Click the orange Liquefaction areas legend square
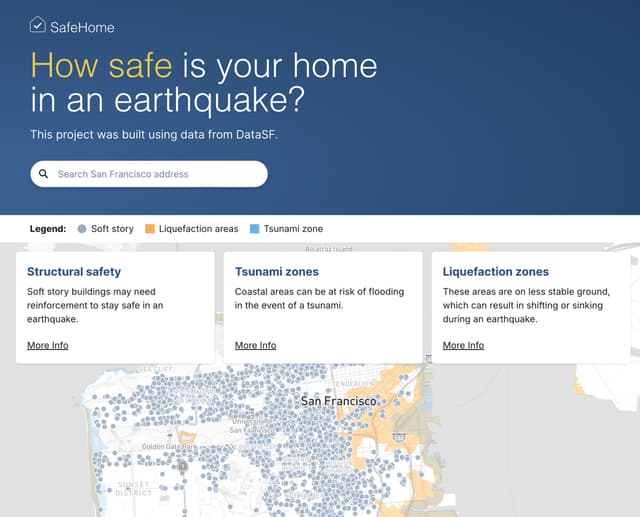This screenshot has height=517, width=640. [x=150, y=229]
